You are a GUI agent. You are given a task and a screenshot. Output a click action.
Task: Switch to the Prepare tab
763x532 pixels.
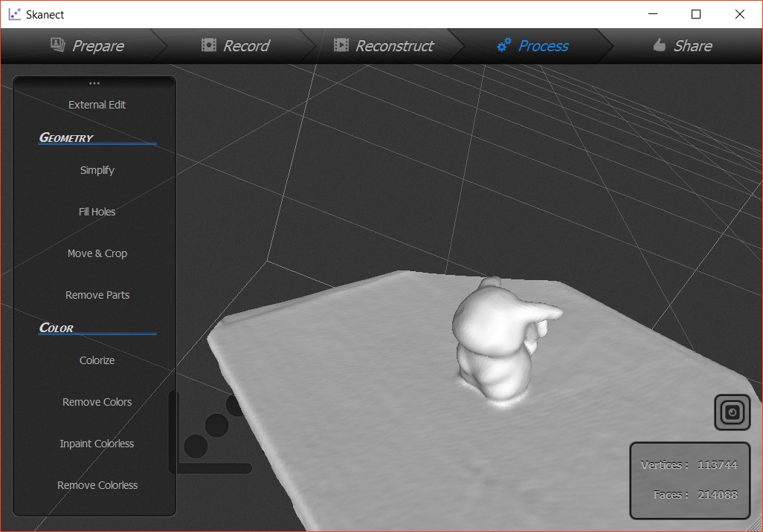pyautogui.click(x=88, y=46)
